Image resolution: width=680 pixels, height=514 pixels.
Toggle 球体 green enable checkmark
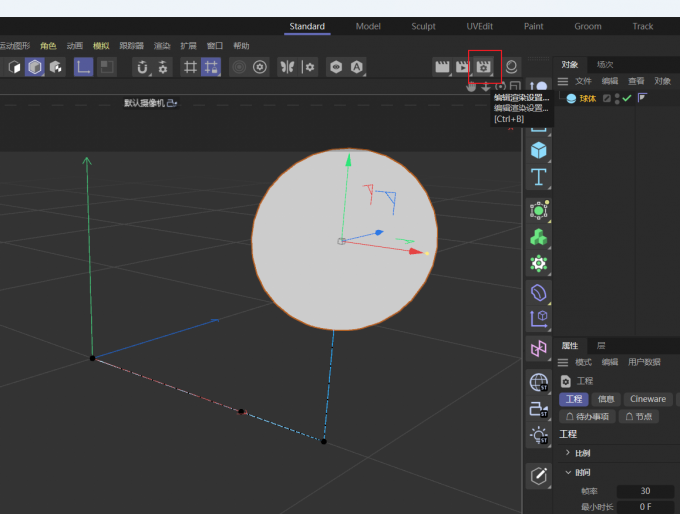627,98
